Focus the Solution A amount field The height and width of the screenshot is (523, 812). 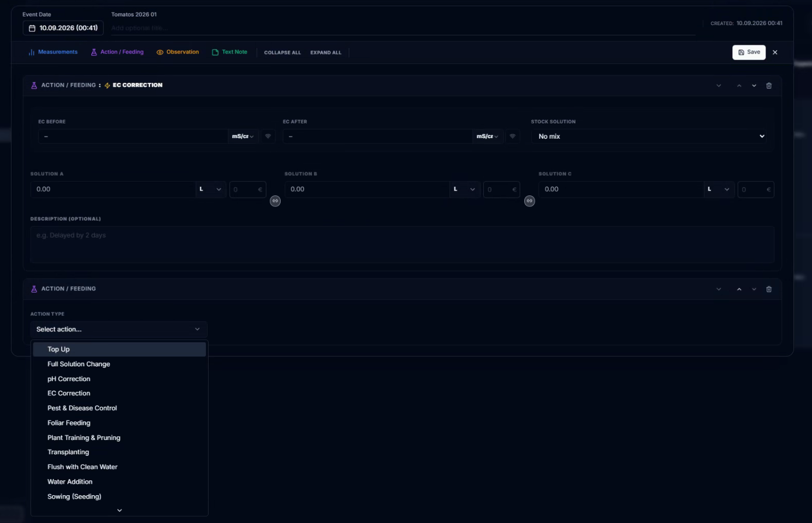(x=113, y=189)
